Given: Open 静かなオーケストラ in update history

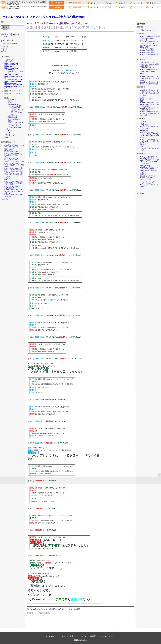Looking at the screenshot, I should pyautogui.click(x=146, y=99).
